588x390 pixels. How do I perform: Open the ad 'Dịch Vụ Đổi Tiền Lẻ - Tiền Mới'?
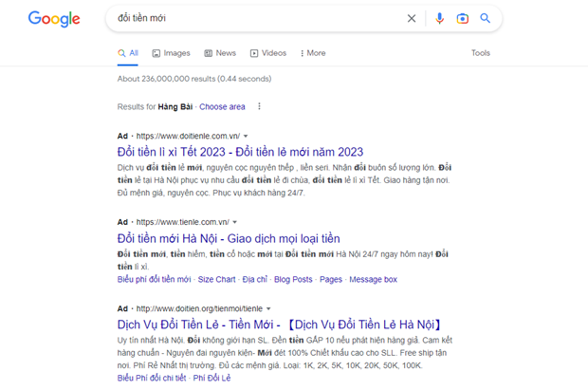click(279, 325)
